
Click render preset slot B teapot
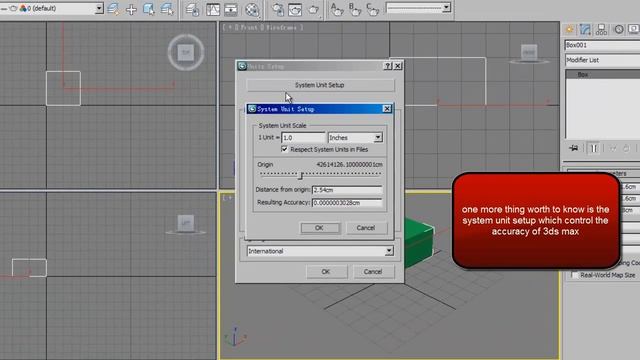coord(355,9)
